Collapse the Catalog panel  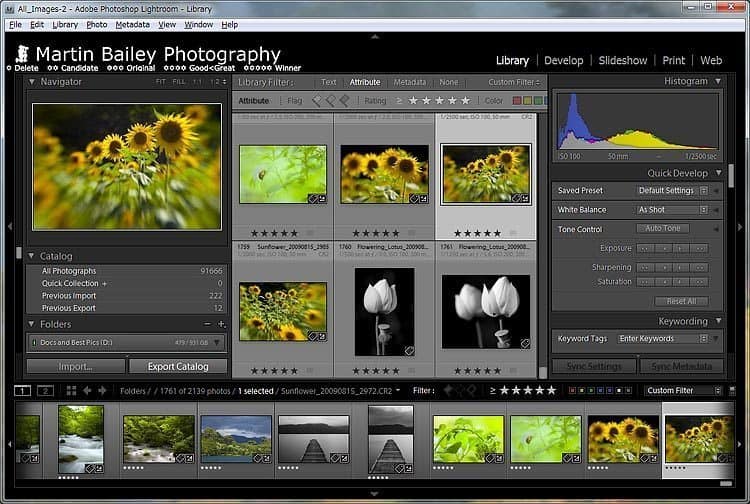coord(31,256)
